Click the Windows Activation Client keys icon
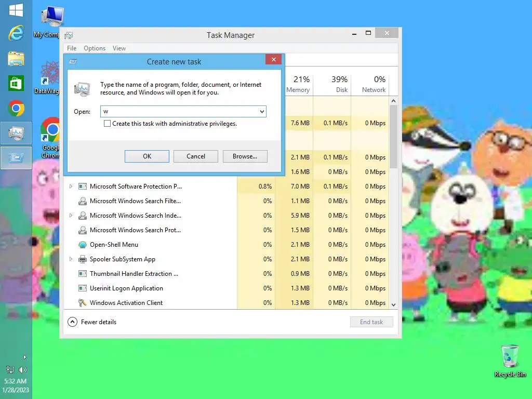The width and height of the screenshot is (532, 399). click(x=82, y=303)
